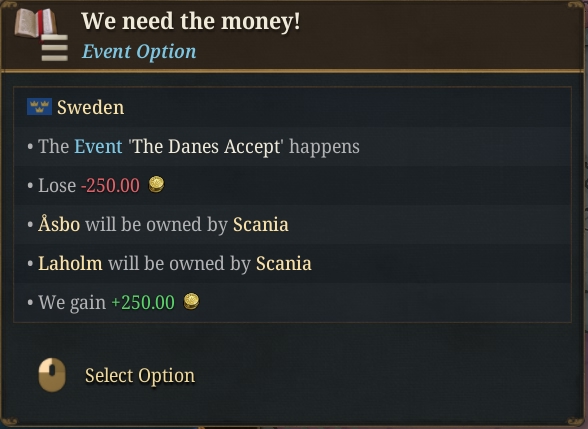Click the 'We gain' effect line

(x=113, y=302)
